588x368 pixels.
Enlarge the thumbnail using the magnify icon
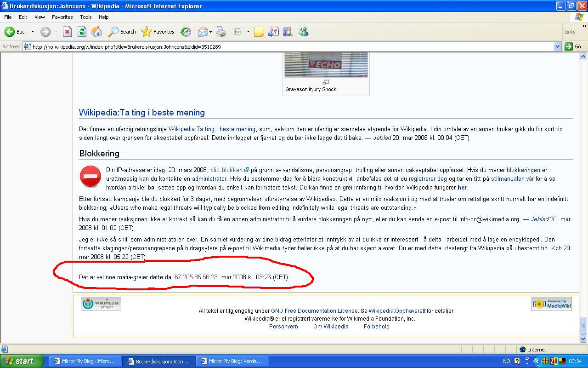click(326, 82)
